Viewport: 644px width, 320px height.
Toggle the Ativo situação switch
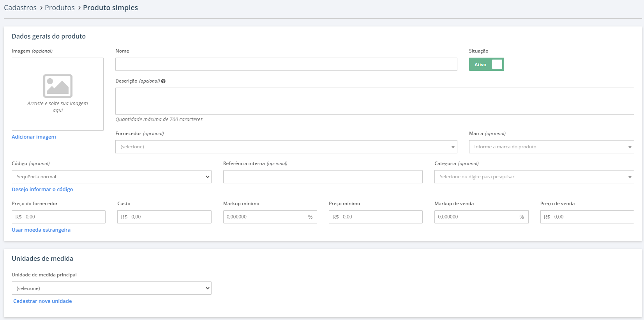(x=486, y=64)
